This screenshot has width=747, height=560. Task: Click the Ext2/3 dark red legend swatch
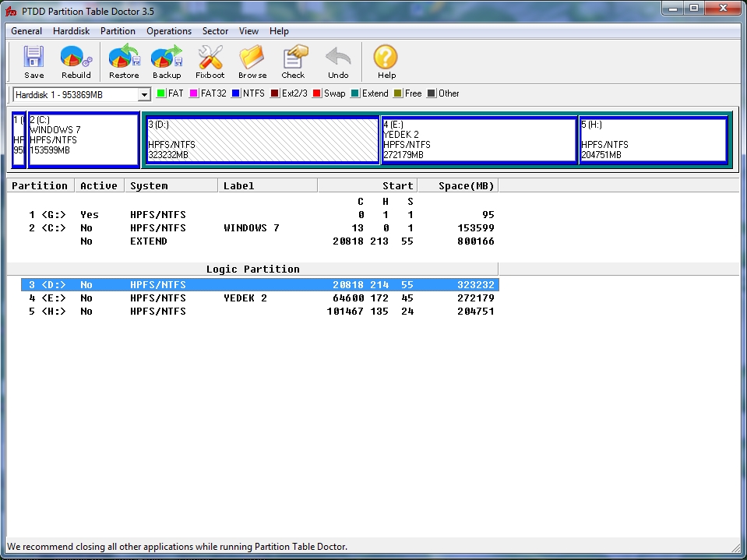[275, 93]
